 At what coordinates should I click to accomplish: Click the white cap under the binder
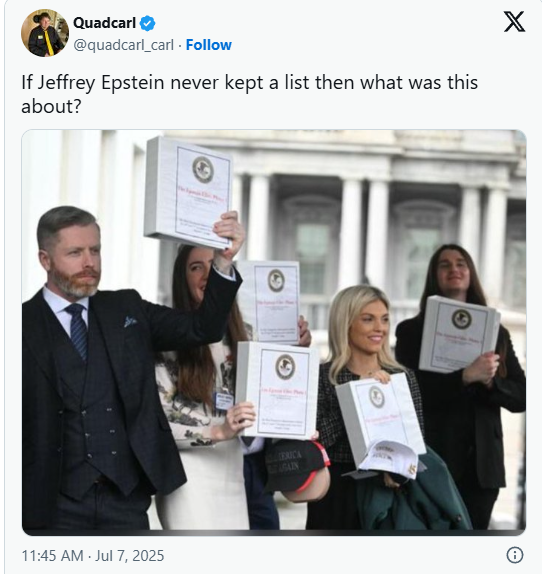pyautogui.click(x=390, y=460)
